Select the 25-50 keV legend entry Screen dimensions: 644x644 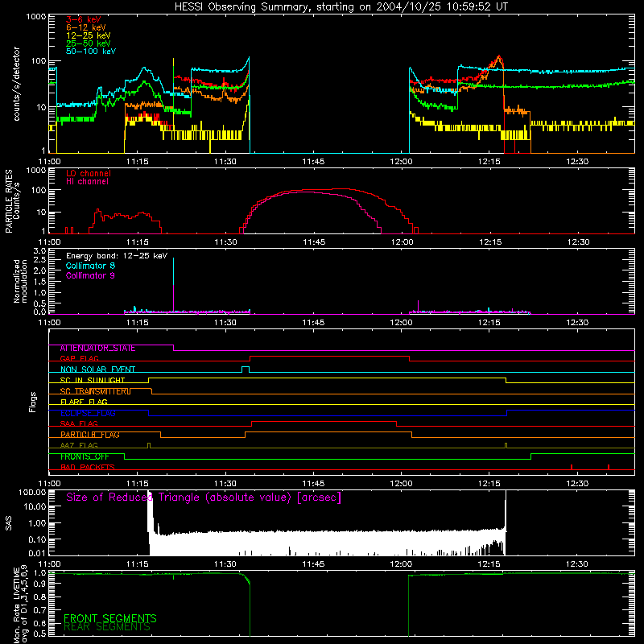tap(89, 43)
